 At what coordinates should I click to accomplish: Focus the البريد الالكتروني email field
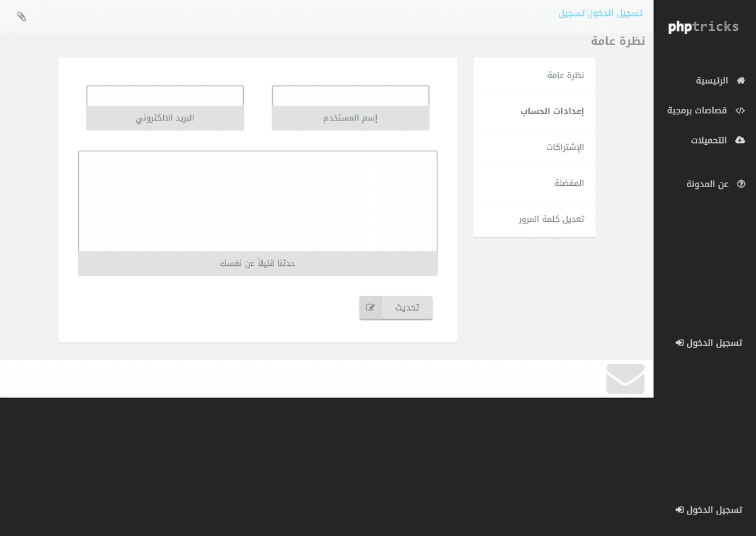(x=165, y=96)
